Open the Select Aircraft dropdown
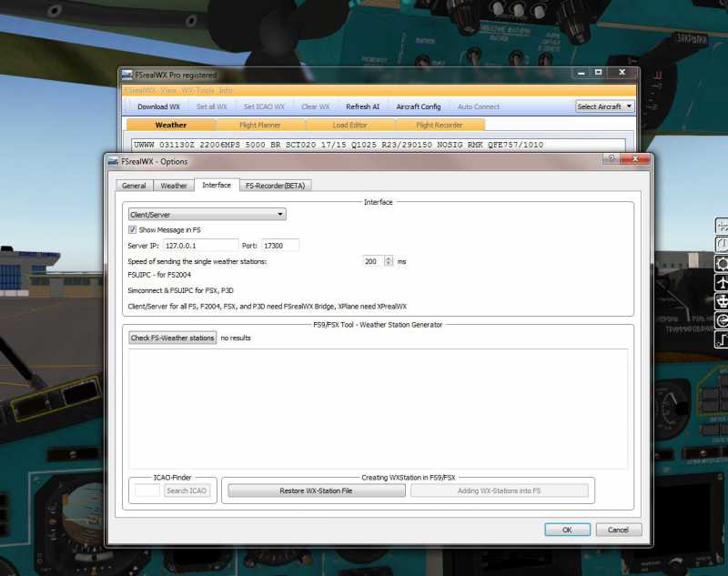This screenshot has height=576, width=728. pyautogui.click(x=604, y=106)
